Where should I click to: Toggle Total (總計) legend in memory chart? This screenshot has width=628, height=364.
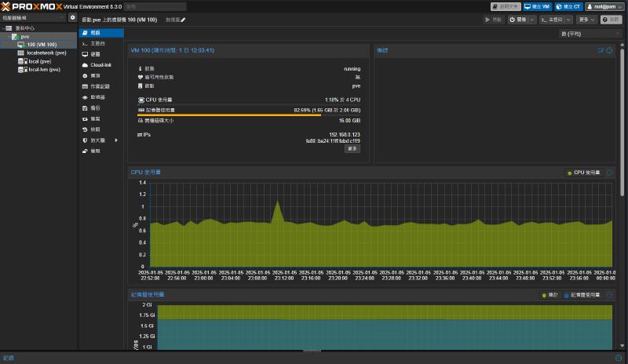(549, 295)
